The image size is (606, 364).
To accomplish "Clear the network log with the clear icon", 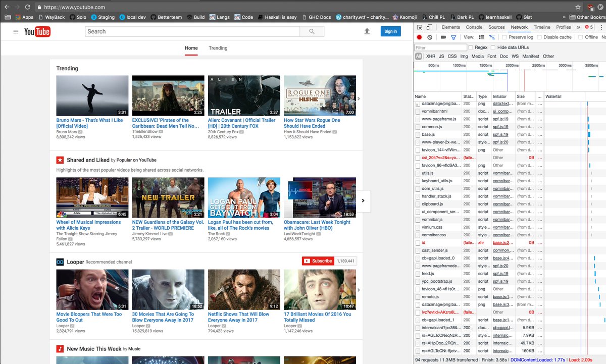I will 430,37.
